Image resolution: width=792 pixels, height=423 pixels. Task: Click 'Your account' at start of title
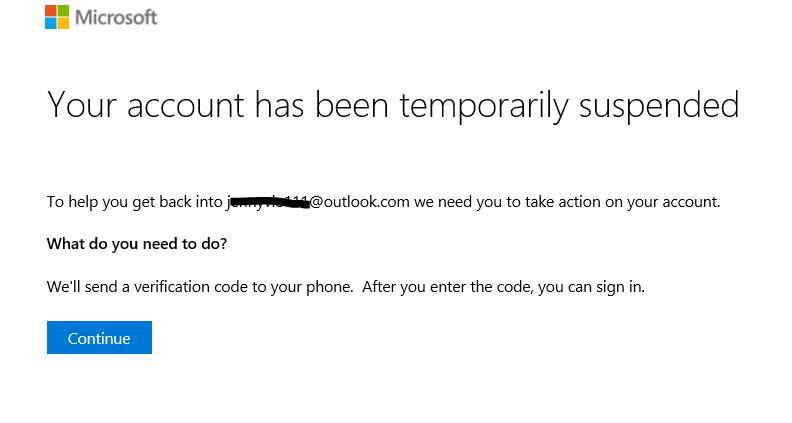click(x=146, y=105)
